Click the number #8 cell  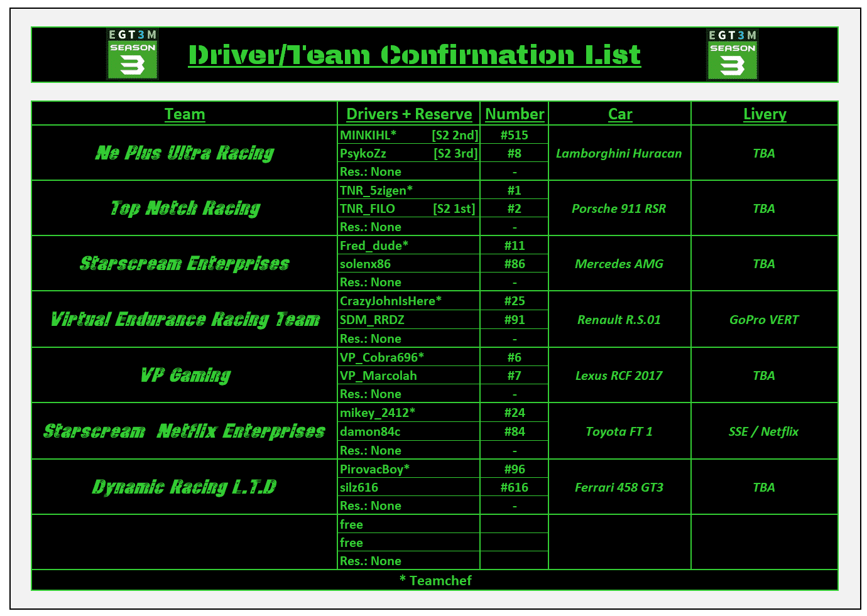(515, 153)
